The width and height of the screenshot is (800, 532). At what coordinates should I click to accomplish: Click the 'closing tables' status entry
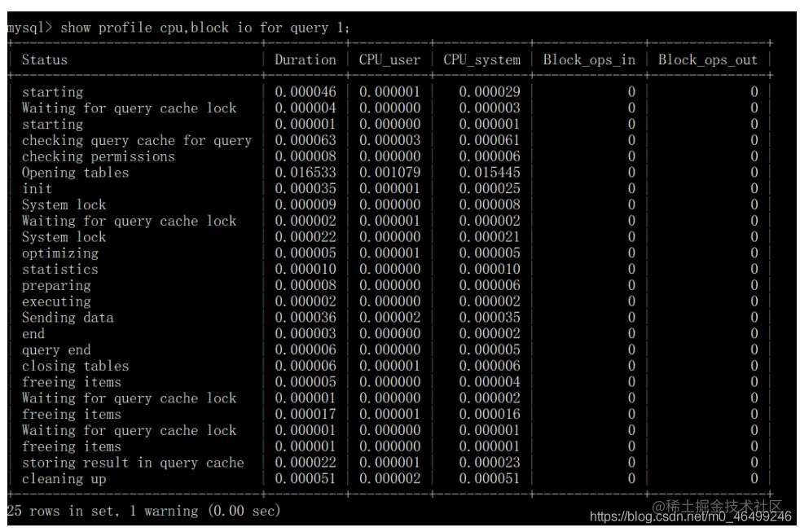point(75,366)
